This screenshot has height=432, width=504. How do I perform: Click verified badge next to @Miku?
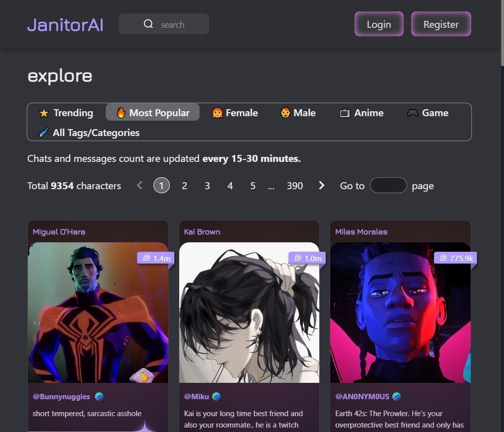coord(216,396)
